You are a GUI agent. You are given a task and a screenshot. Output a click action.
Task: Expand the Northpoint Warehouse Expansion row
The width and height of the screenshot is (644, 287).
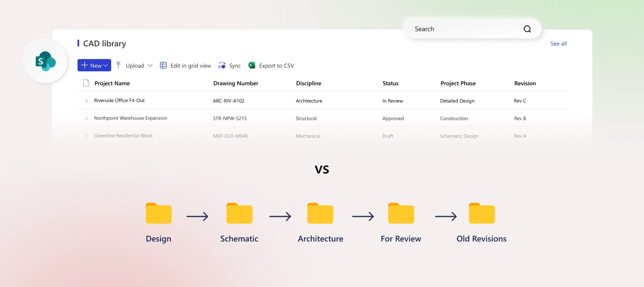point(87,118)
